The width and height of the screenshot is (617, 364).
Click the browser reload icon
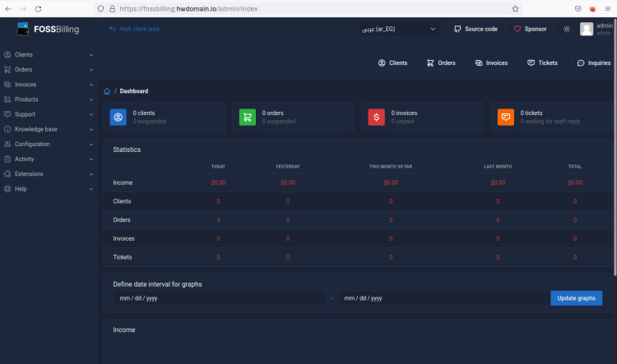[x=38, y=8]
